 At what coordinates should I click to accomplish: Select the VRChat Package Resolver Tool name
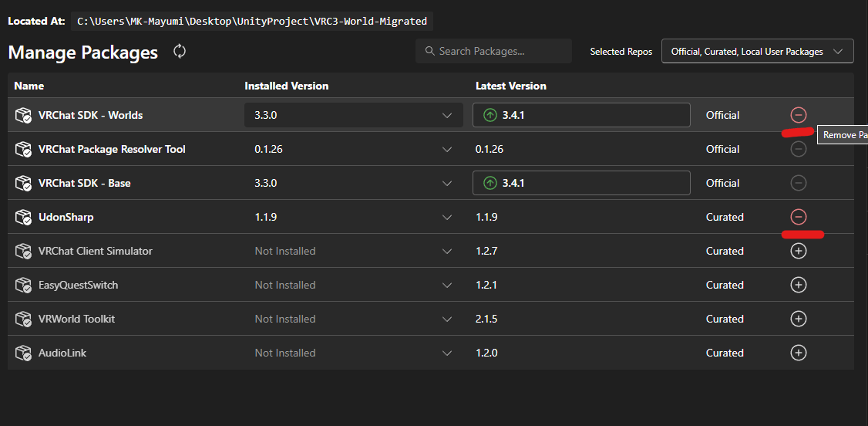(x=112, y=149)
